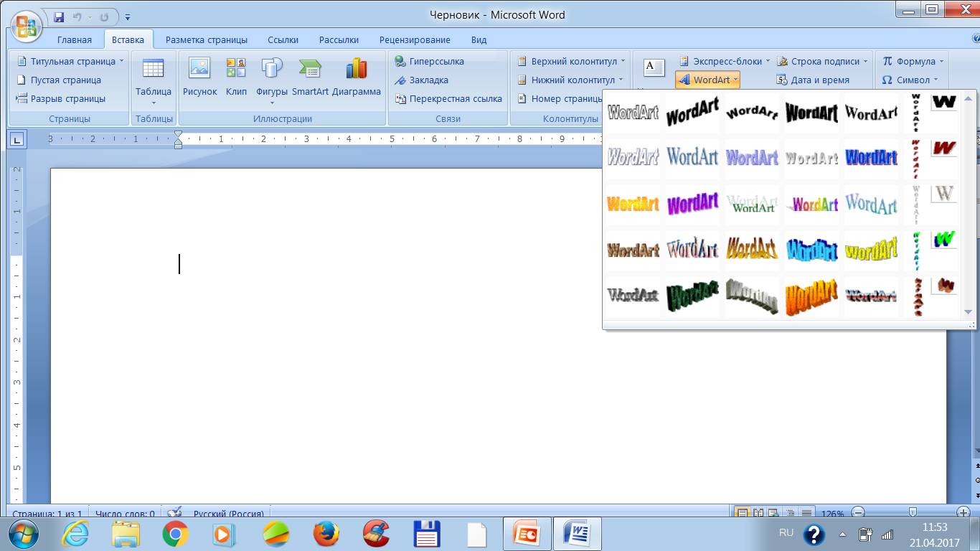Insert a Диаграмма chart
The height and width of the screenshot is (551, 980).
(x=357, y=77)
